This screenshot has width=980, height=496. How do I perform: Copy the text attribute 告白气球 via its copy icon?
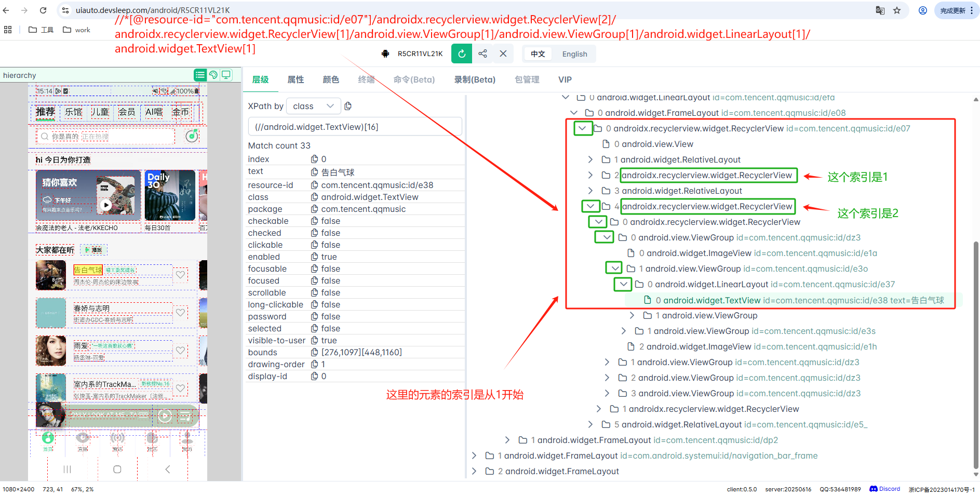(314, 171)
